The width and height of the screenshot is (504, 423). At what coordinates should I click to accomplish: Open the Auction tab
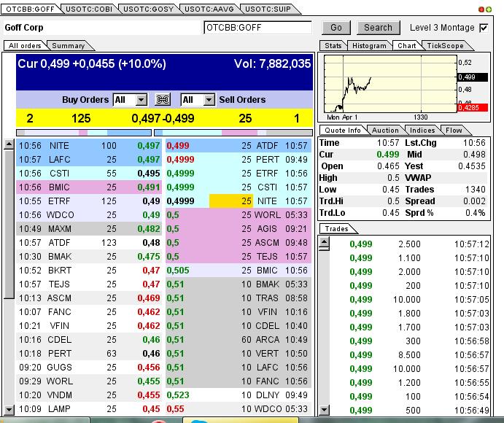[385, 130]
